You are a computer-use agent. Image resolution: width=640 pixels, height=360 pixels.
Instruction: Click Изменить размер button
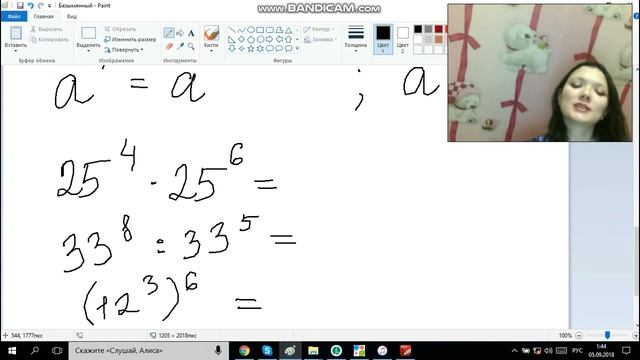point(130,40)
